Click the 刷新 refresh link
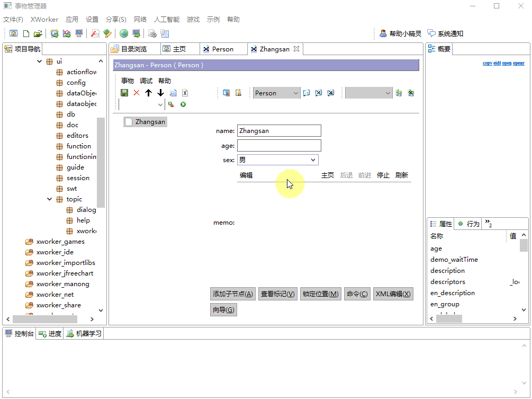The image size is (532, 399). (x=402, y=175)
